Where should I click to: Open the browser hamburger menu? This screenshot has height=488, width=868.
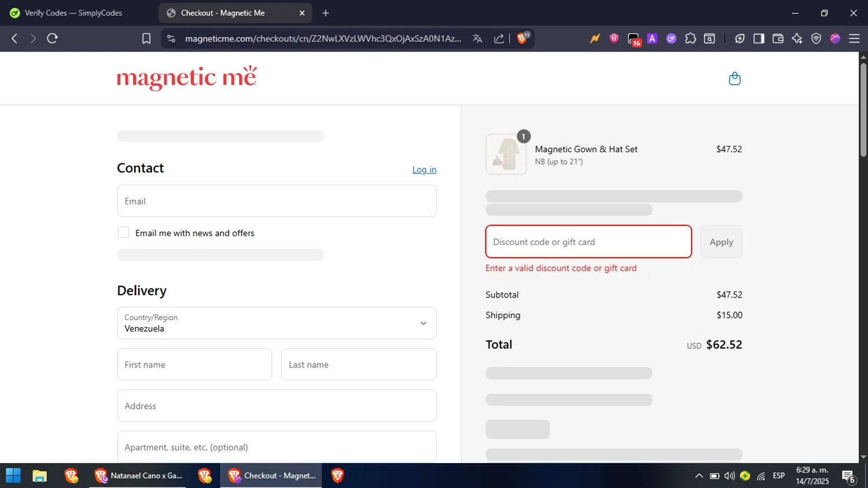coord(854,38)
